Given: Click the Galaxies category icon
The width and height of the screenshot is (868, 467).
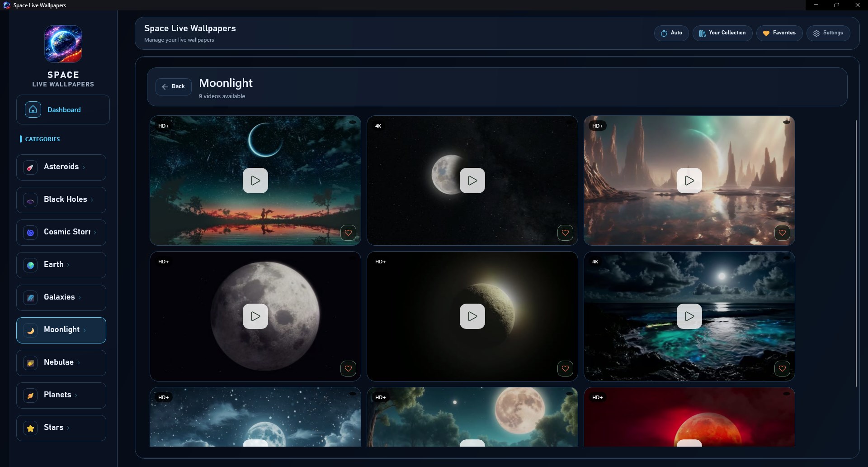Looking at the screenshot, I should pyautogui.click(x=30, y=298).
